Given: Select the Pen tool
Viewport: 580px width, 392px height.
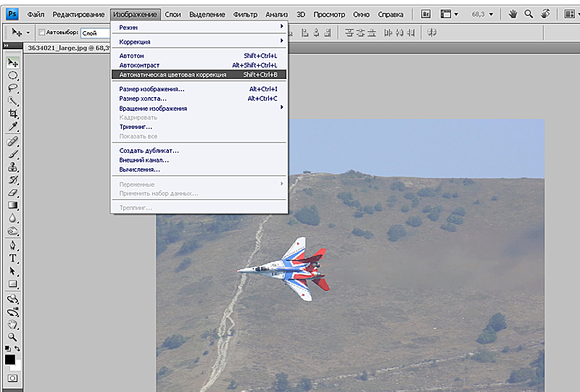Looking at the screenshot, I should (13, 246).
